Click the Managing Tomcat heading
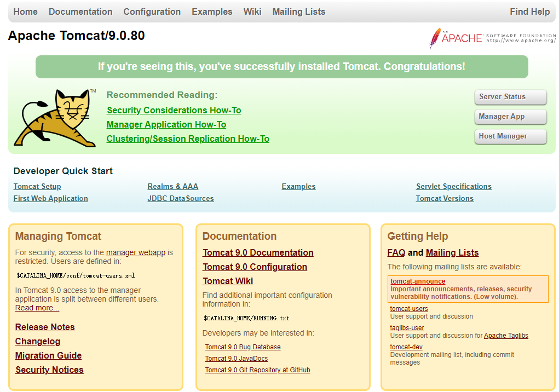Image resolution: width=559 pixels, height=392 pixels. [x=58, y=237]
